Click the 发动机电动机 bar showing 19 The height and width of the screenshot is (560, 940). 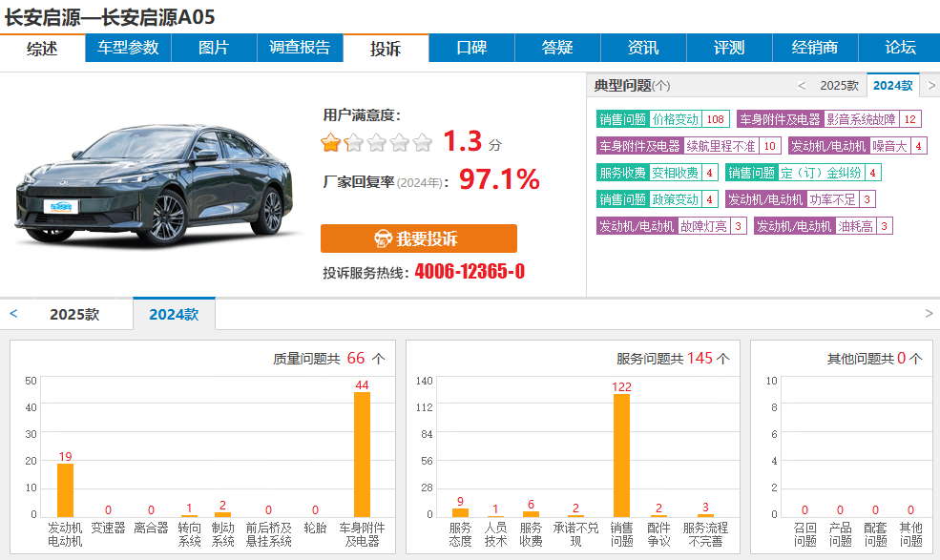[x=65, y=489]
